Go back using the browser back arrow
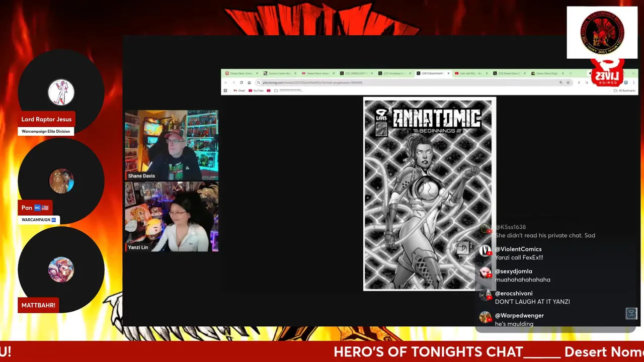 (x=226, y=82)
